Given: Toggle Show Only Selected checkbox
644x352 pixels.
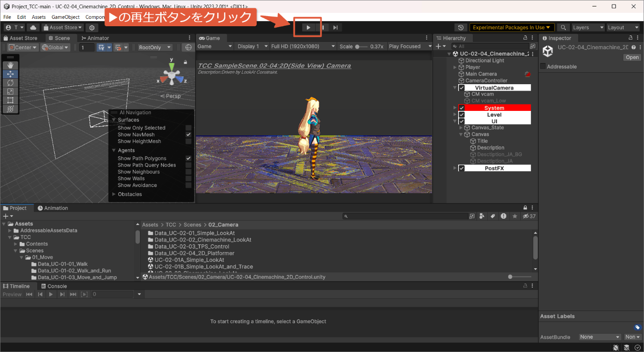Looking at the screenshot, I should point(188,128).
